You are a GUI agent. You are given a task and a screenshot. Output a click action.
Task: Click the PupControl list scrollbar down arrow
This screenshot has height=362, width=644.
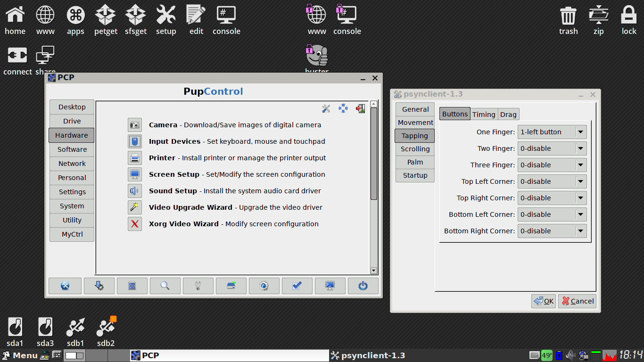point(374,271)
